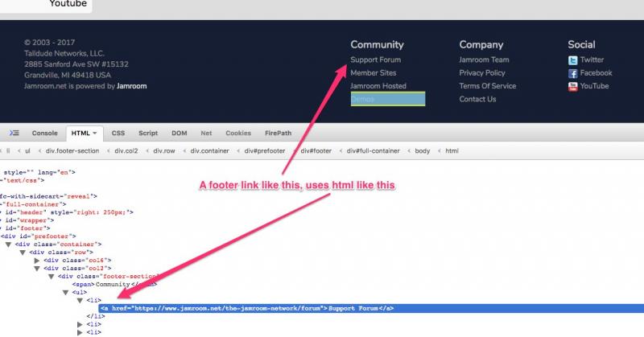Open the Terms Of Service link
This screenshot has width=644, height=337.
click(488, 86)
